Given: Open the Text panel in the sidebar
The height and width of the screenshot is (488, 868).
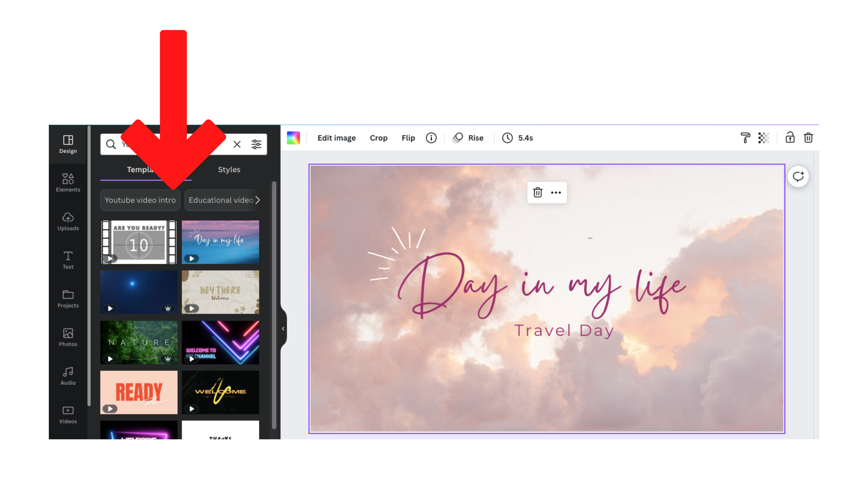Looking at the screenshot, I should click(67, 260).
